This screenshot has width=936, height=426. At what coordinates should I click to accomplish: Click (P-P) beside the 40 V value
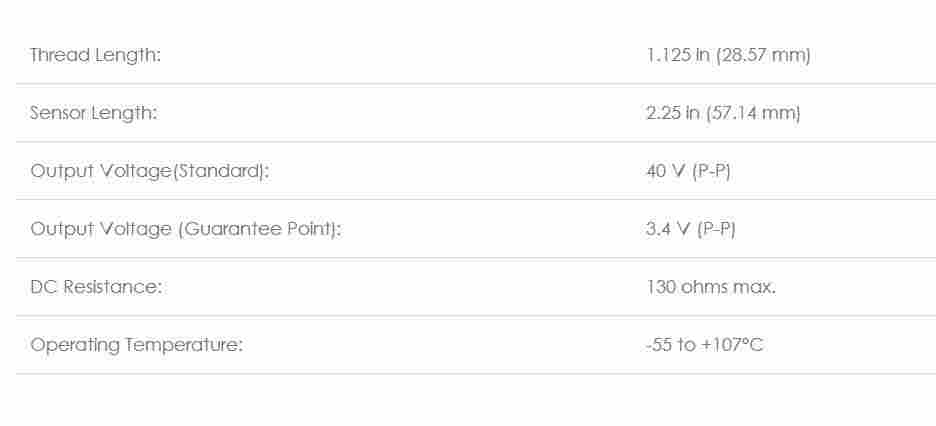(x=711, y=171)
